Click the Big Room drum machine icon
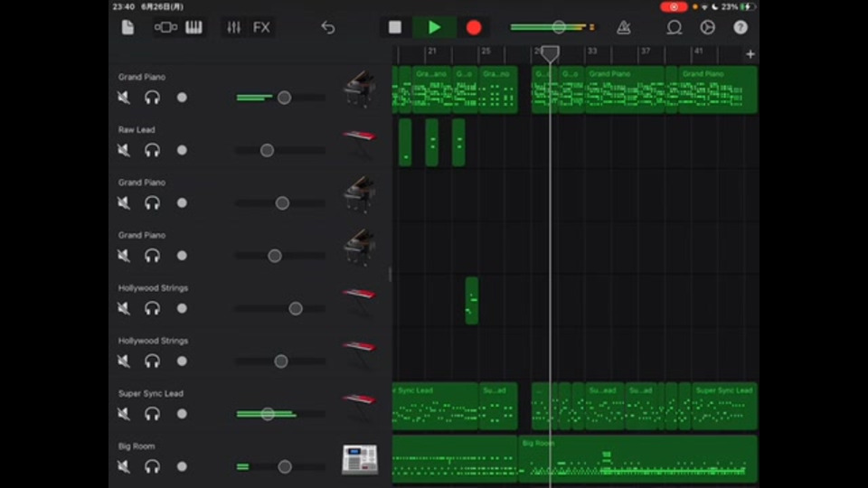The height and width of the screenshot is (488, 868). (x=359, y=460)
